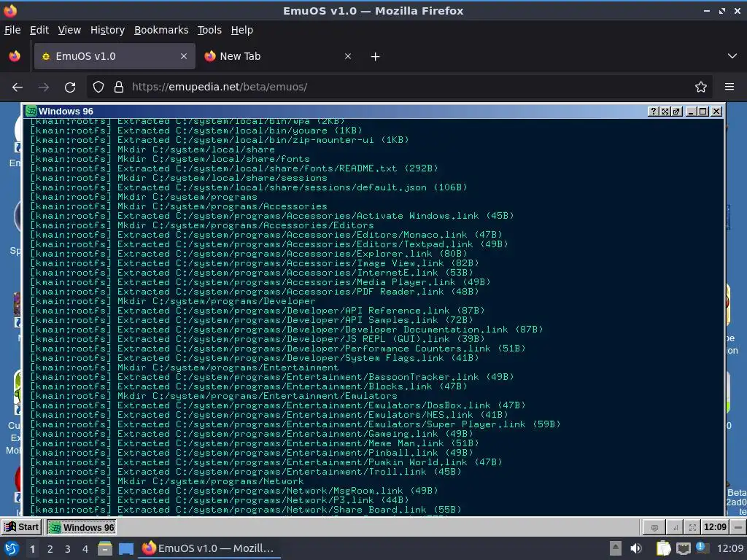Switch to workspace 4
Image resolution: width=747 pixels, height=560 pixels.
click(85, 549)
